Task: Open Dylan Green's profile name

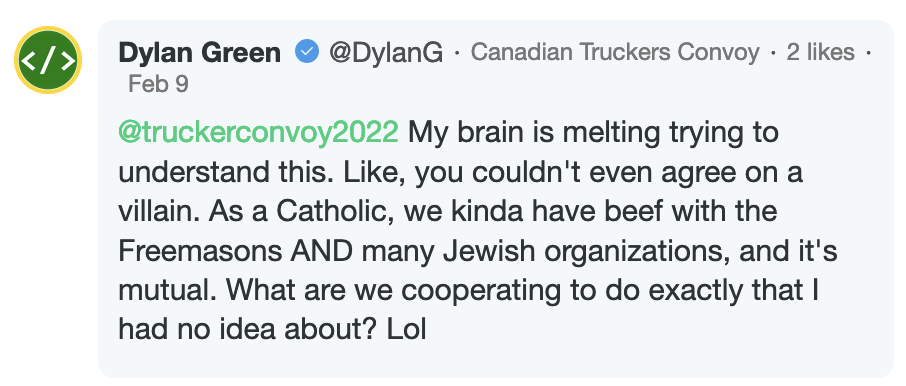Action: 199,53
